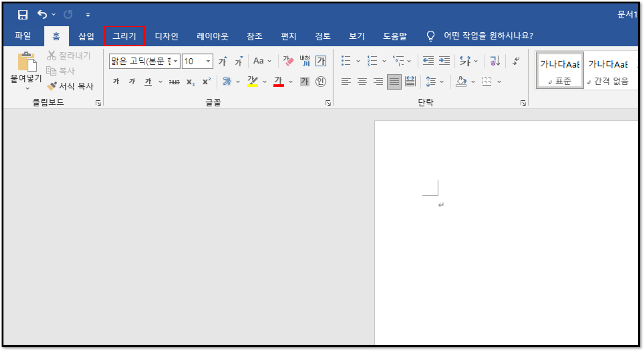The image size is (644, 351).
Task: Click the Sort (가나다 순) icon
Action: point(495,61)
